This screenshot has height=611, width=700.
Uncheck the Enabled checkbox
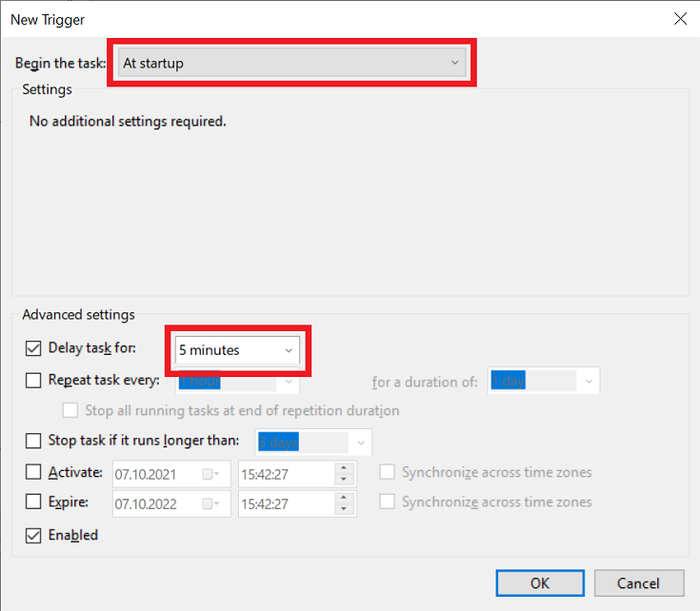(33, 535)
